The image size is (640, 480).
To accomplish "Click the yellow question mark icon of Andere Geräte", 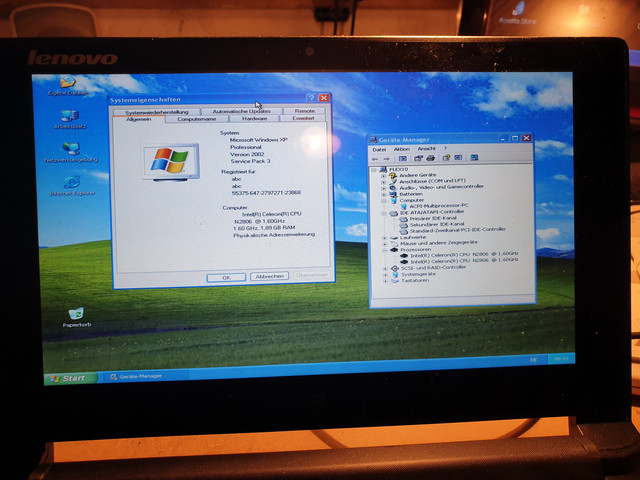I will [393, 176].
